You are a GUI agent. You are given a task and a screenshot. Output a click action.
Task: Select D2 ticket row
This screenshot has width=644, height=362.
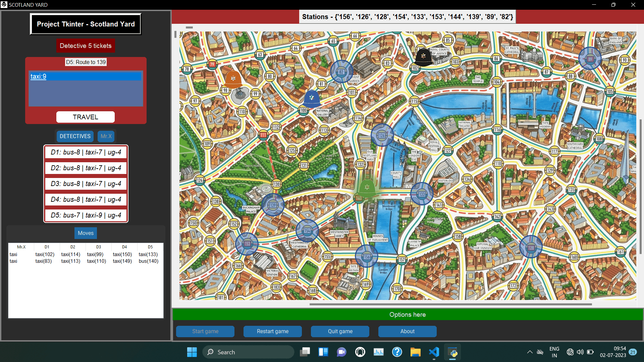86,168
